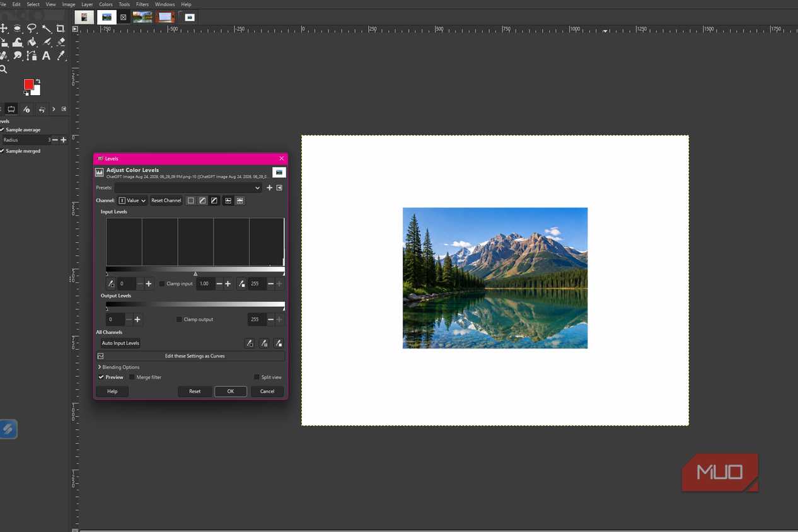Click Auto Input Levels button
Viewport: 798px width, 532px height.
(120, 343)
